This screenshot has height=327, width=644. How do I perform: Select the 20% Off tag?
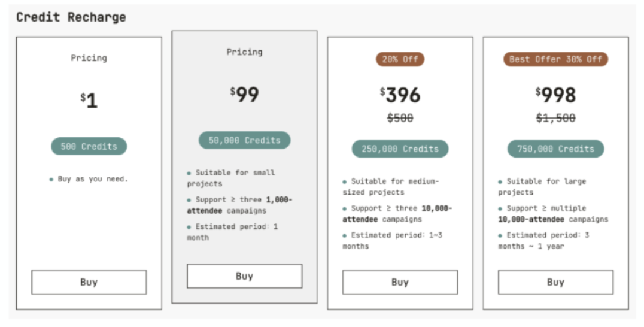coord(400,59)
